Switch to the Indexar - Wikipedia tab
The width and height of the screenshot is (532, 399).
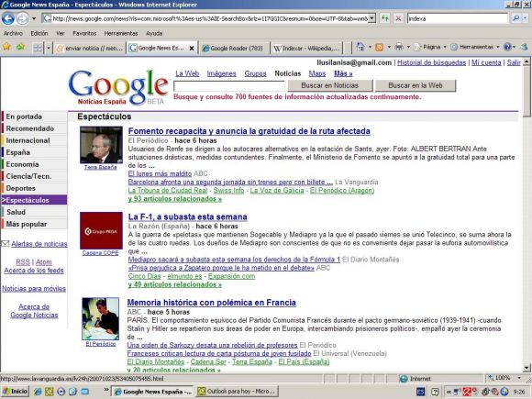306,49
